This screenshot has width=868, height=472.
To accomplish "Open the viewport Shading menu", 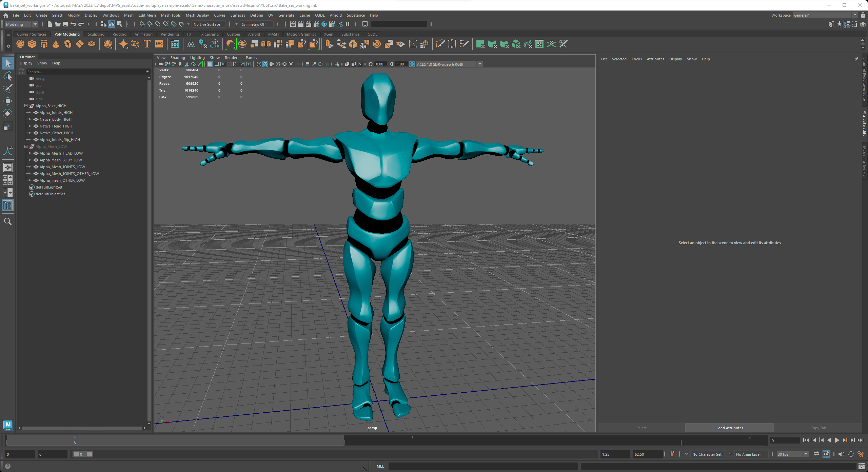I will 178,58.
